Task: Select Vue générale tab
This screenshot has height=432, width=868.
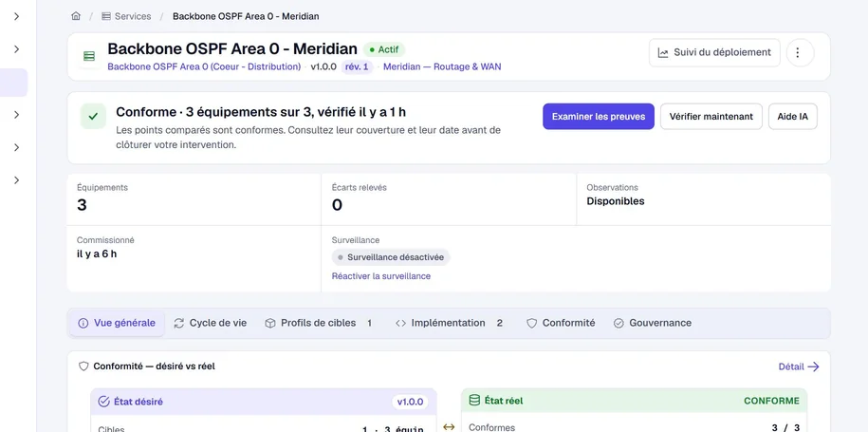Action: tap(117, 323)
